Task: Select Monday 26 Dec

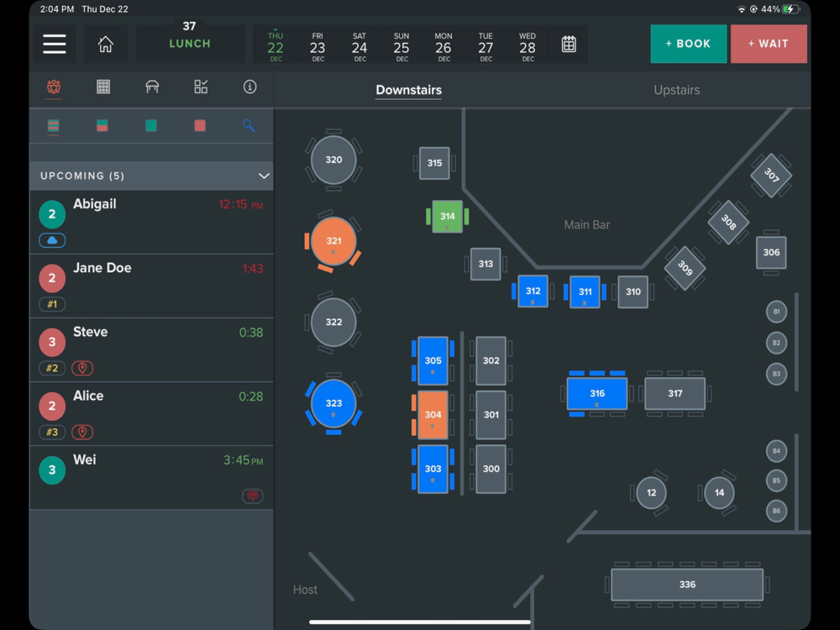Action: pos(444,47)
